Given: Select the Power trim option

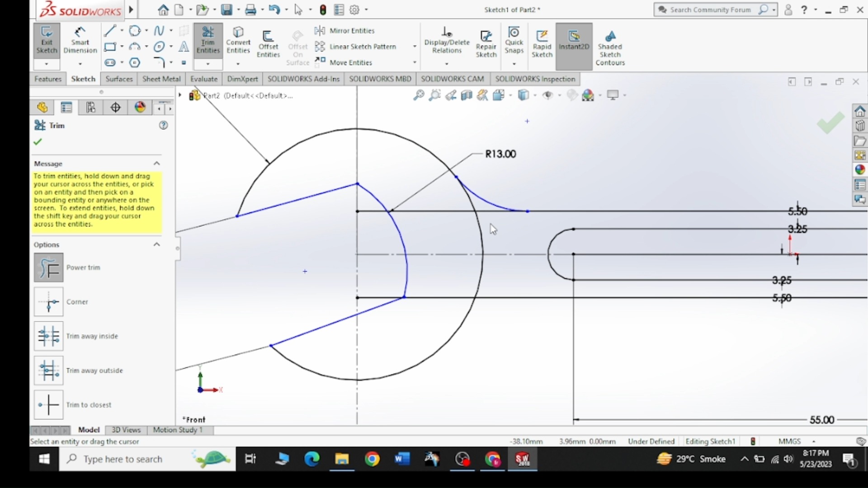Looking at the screenshot, I should coord(48,267).
